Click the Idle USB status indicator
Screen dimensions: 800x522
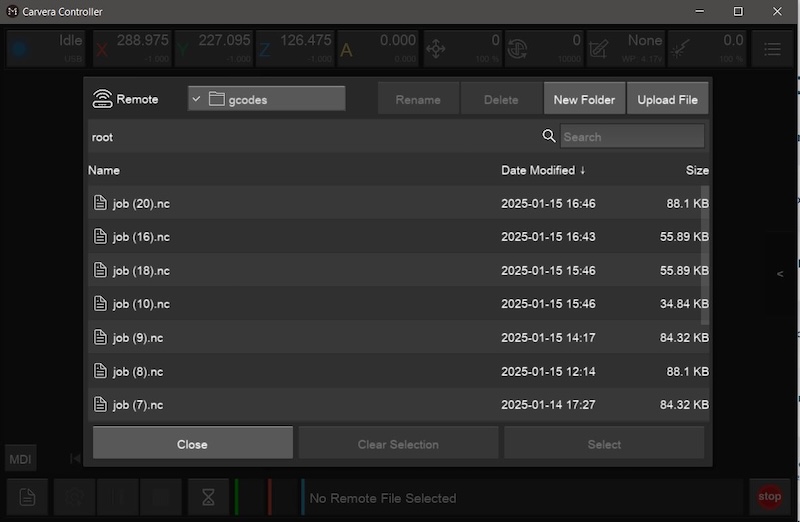[45, 48]
